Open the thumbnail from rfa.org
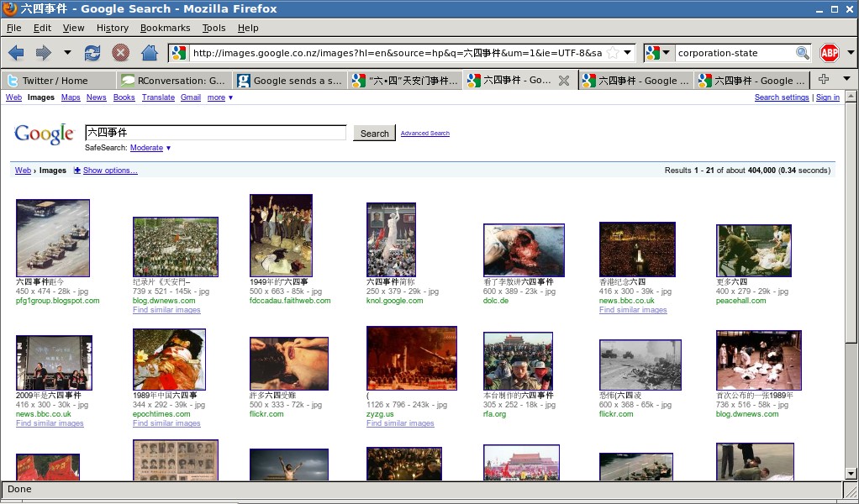Screen dimensions: 859x504 click(519, 361)
